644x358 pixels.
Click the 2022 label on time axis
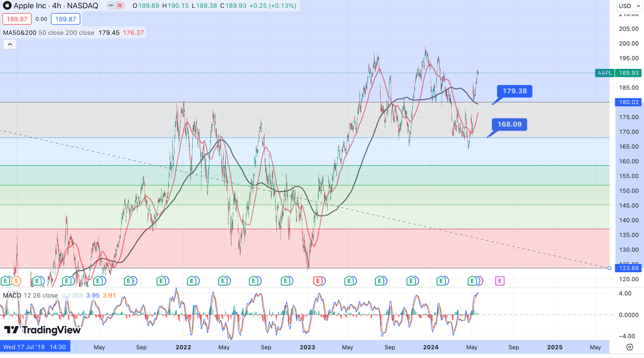point(183,347)
